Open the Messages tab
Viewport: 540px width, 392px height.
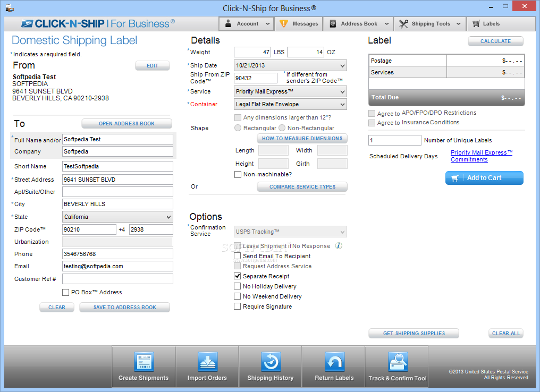[x=299, y=23]
